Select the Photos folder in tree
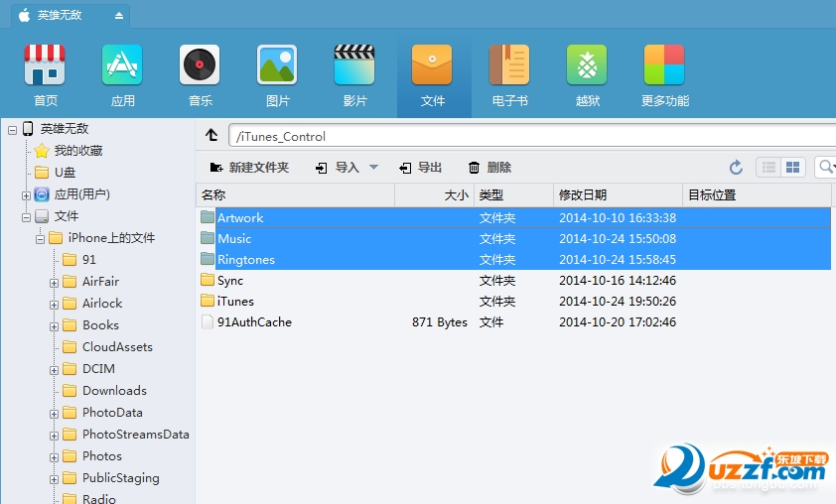This screenshot has height=504, width=836. click(x=102, y=456)
